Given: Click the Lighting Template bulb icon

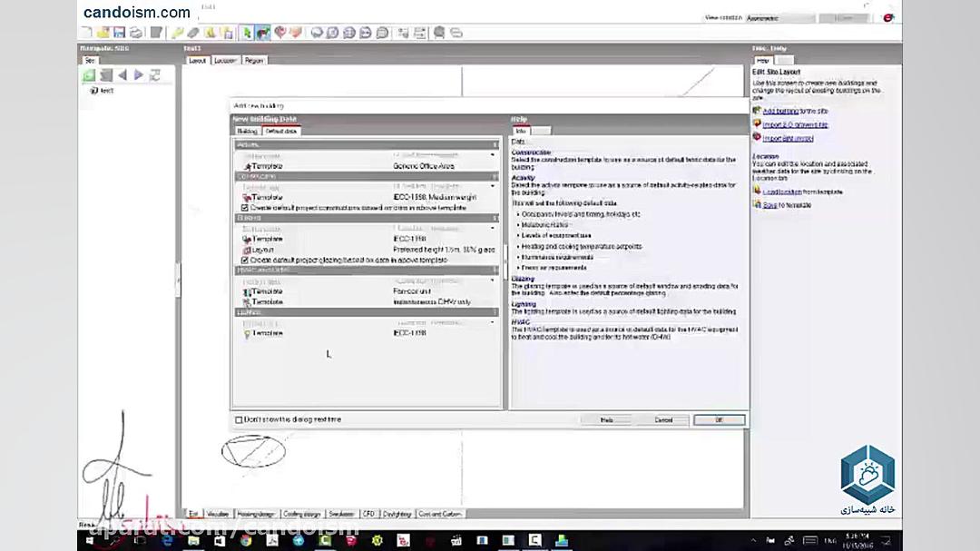Looking at the screenshot, I should (247, 333).
